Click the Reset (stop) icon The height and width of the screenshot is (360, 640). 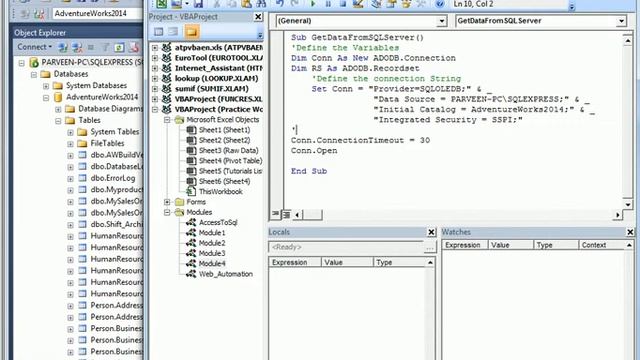click(343, 4)
